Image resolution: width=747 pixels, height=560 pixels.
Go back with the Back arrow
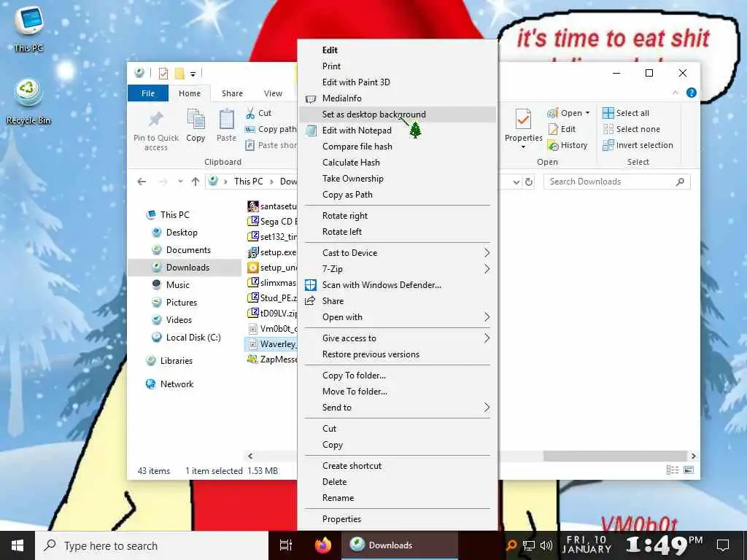pyautogui.click(x=142, y=182)
